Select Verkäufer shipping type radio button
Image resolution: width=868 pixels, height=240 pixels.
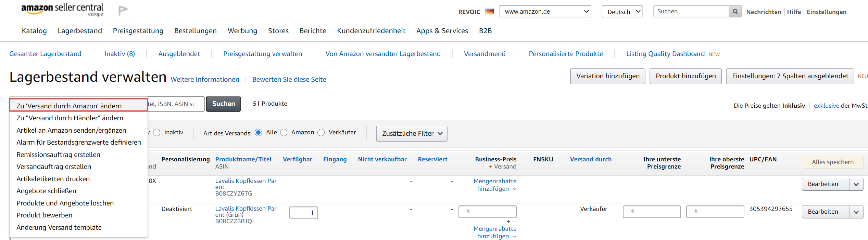[x=321, y=132]
